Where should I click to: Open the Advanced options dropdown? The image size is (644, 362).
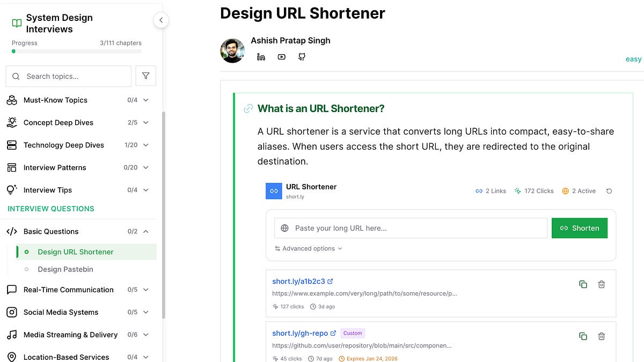point(308,249)
